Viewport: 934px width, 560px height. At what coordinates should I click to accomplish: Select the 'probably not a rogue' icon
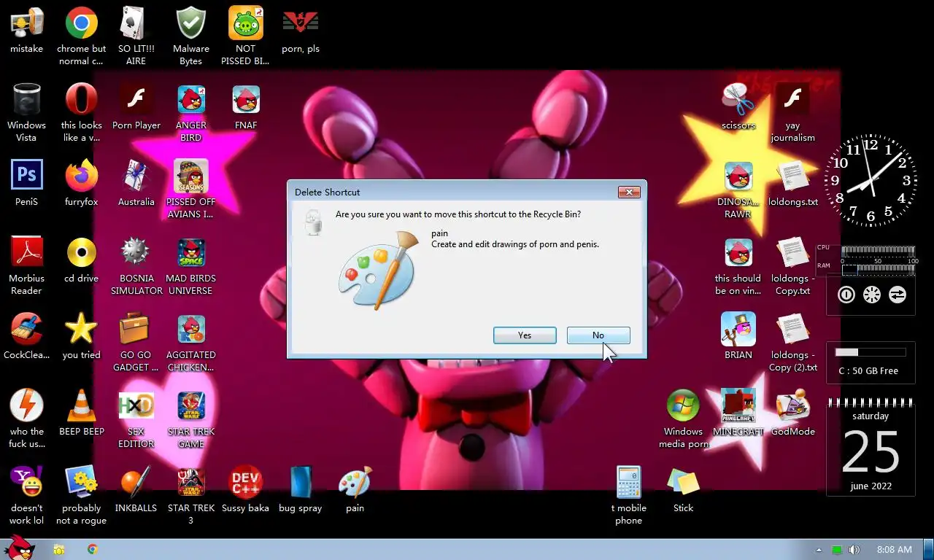[82, 495]
